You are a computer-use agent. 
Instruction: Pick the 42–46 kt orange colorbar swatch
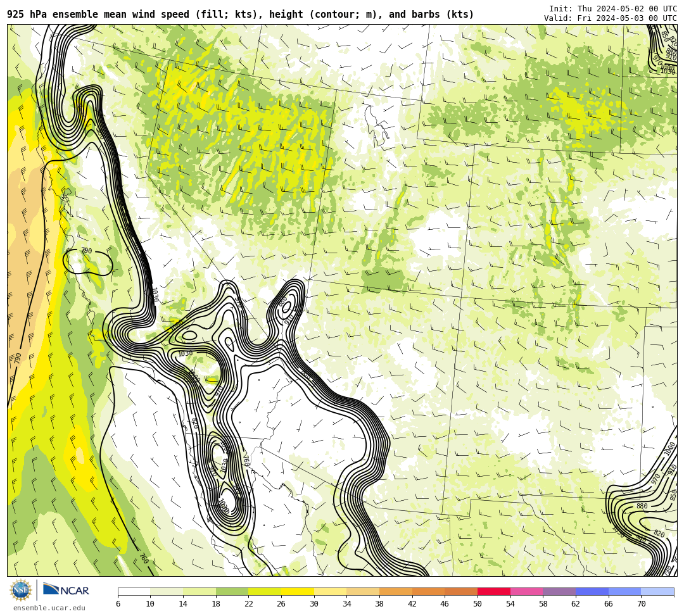(x=428, y=591)
